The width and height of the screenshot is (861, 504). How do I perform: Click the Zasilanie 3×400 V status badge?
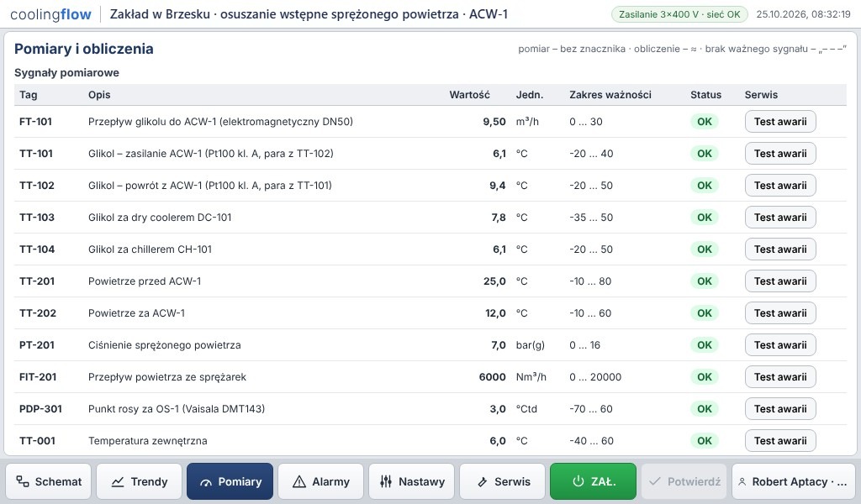click(679, 14)
